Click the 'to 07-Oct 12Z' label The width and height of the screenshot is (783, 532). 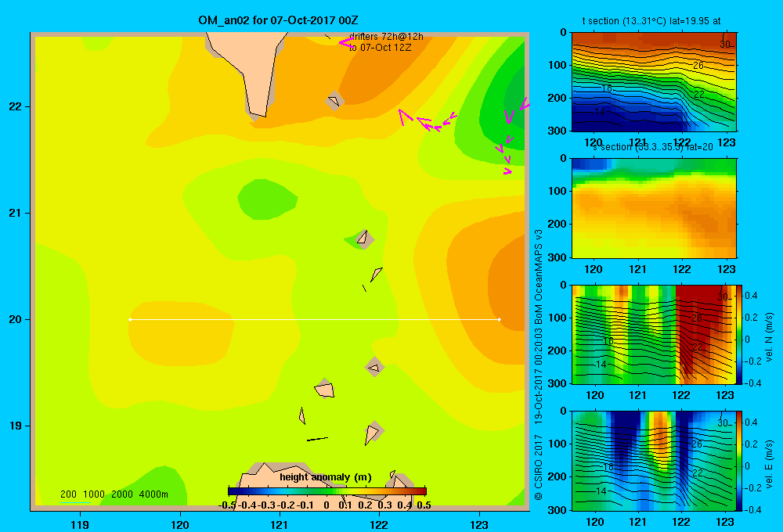pos(380,48)
